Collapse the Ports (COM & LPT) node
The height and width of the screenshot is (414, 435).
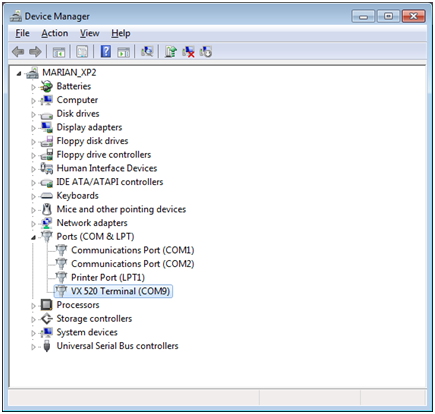pos(33,237)
